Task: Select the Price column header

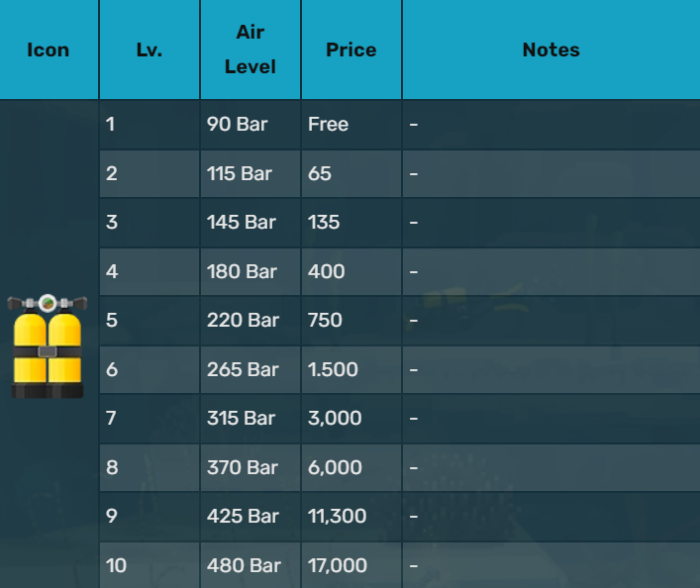Action: (351, 49)
